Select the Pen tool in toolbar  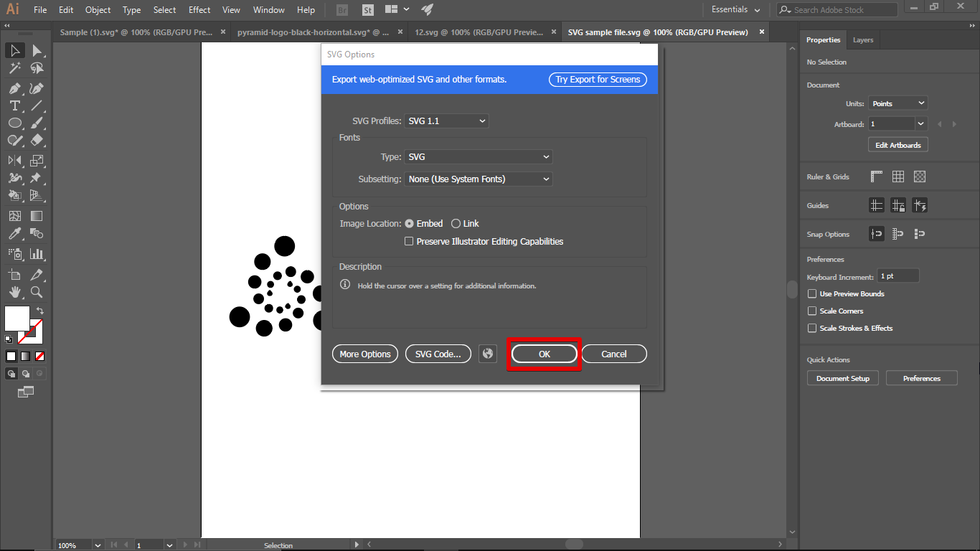(14, 88)
